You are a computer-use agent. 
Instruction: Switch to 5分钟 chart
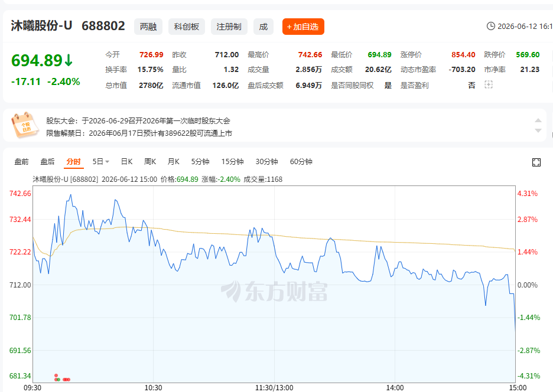pyautogui.click(x=200, y=161)
